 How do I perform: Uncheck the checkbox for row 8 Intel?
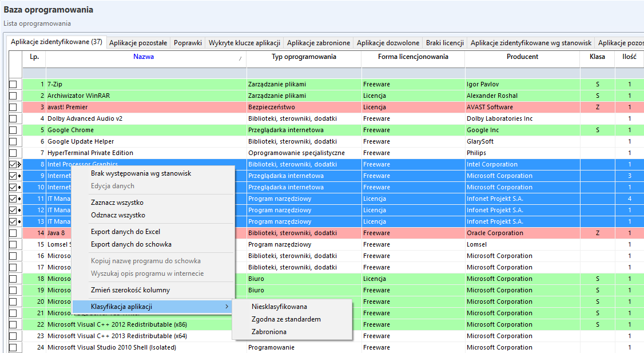(13, 164)
